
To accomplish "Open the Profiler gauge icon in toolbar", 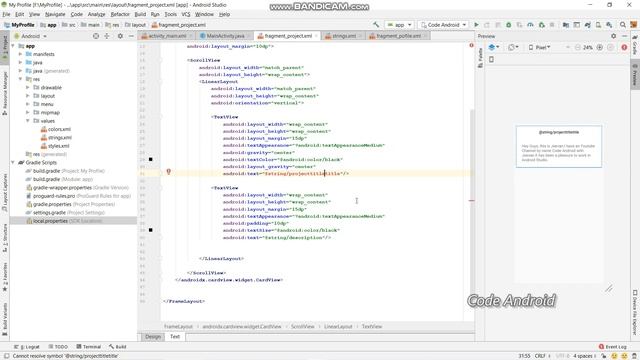I will coord(530,25).
